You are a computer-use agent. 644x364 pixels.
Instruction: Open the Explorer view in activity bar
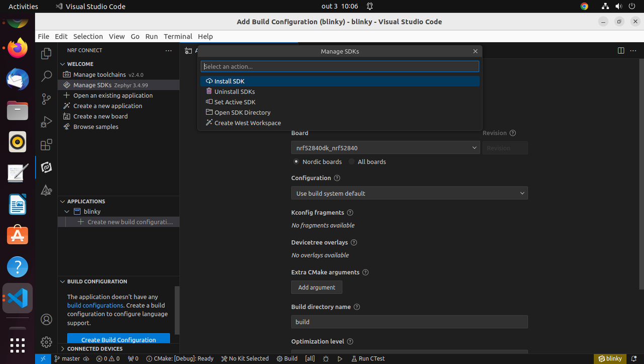[x=46, y=53]
